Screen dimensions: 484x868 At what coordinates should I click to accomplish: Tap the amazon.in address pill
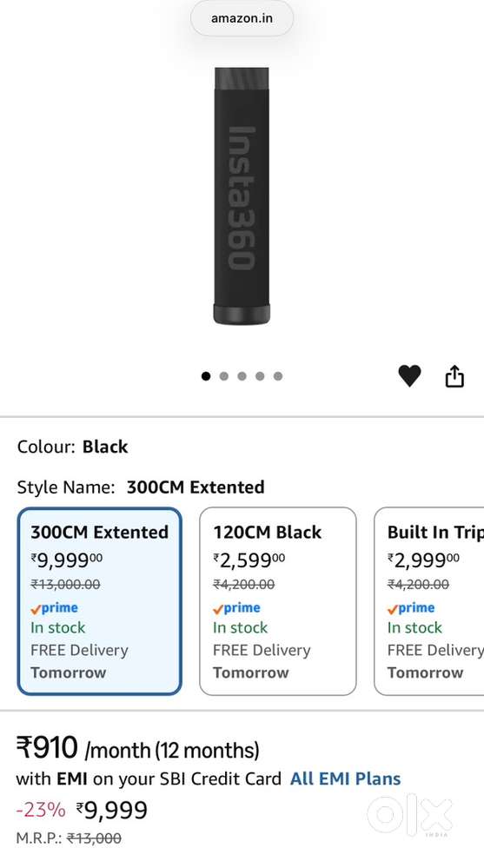242,18
